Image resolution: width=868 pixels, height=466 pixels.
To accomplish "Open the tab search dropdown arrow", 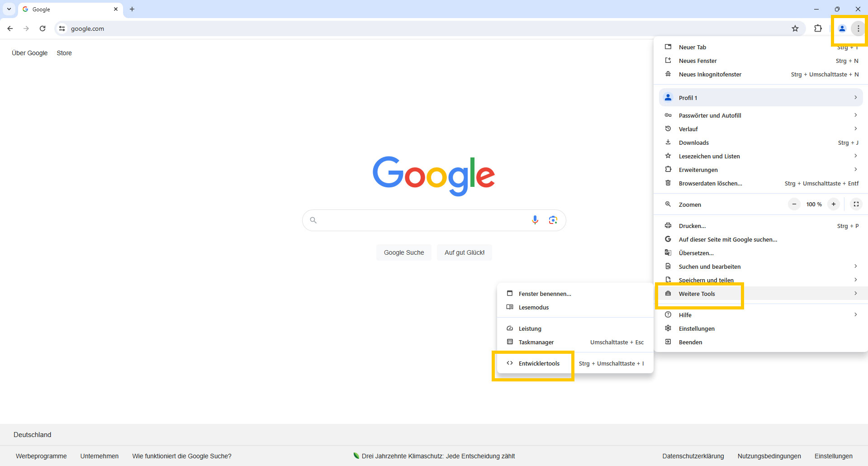I will (x=9, y=9).
